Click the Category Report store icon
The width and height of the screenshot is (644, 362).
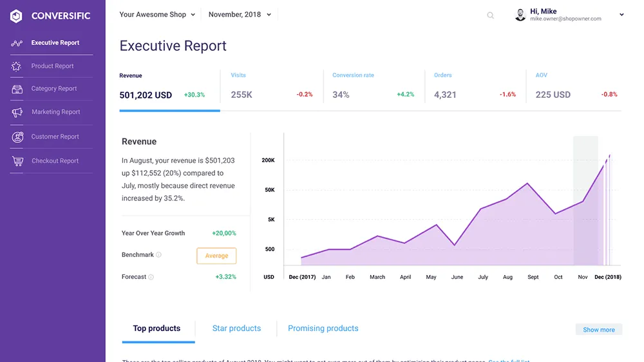coord(17,89)
